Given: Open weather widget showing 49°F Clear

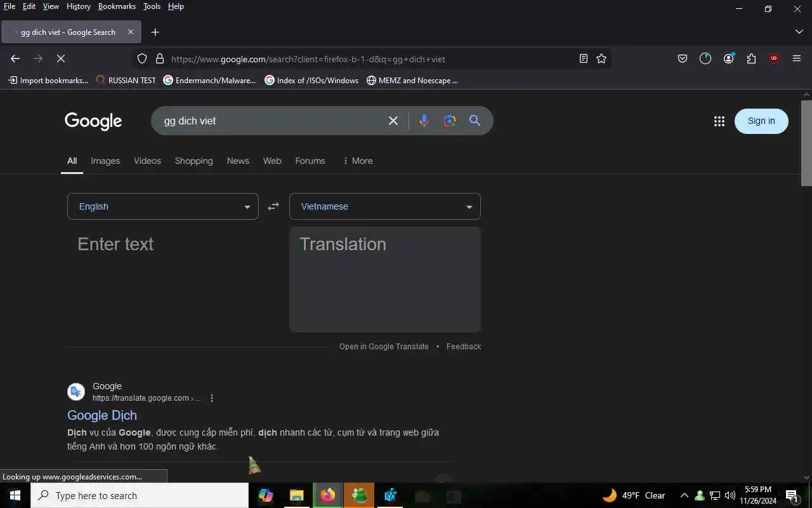Looking at the screenshot, I should click(634, 495).
